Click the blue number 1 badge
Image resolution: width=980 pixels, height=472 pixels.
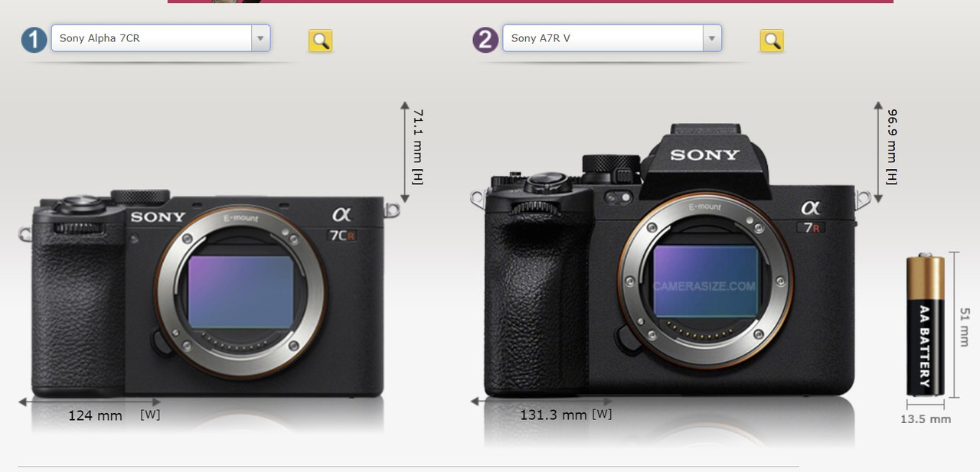34,39
